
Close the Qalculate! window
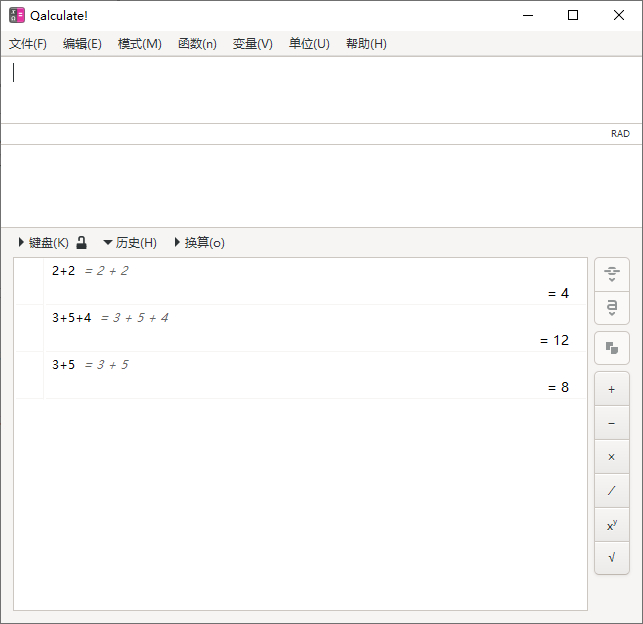coord(619,16)
